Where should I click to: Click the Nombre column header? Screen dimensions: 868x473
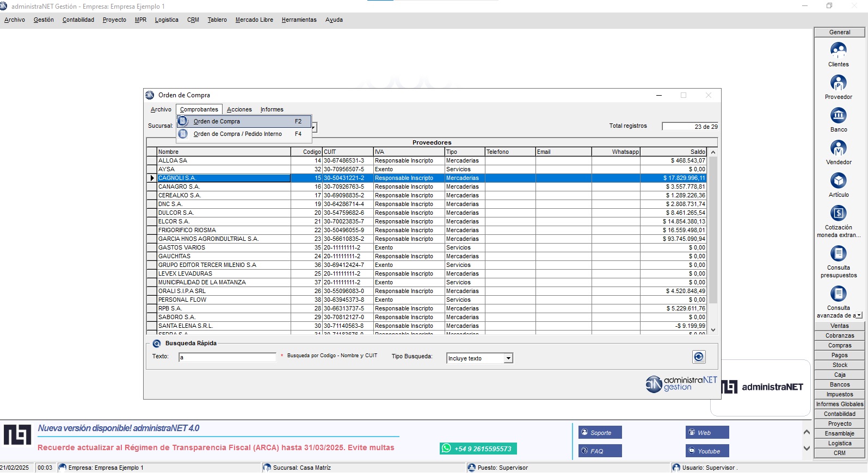(224, 152)
